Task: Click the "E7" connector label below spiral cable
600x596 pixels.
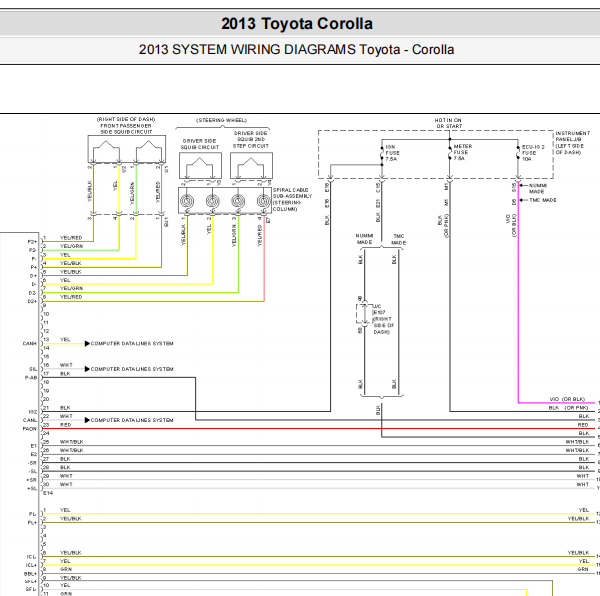Action: [268, 220]
